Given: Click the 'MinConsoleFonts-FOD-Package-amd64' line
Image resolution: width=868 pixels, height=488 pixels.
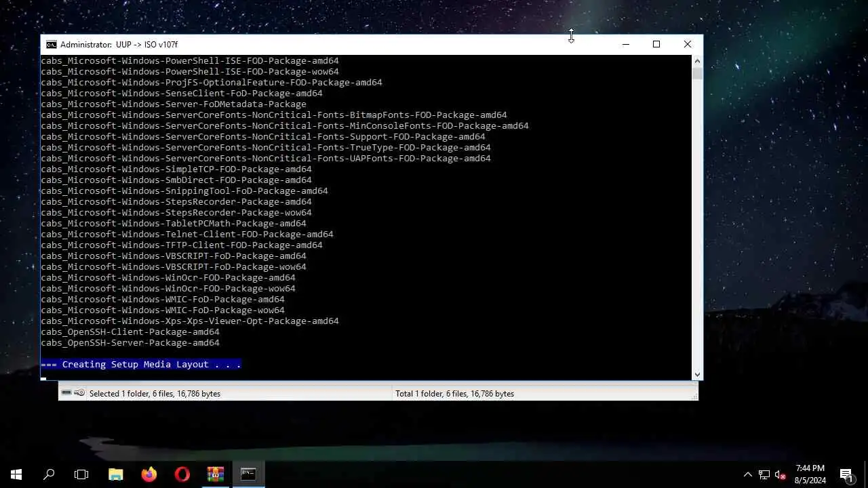Looking at the screenshot, I should tap(285, 126).
